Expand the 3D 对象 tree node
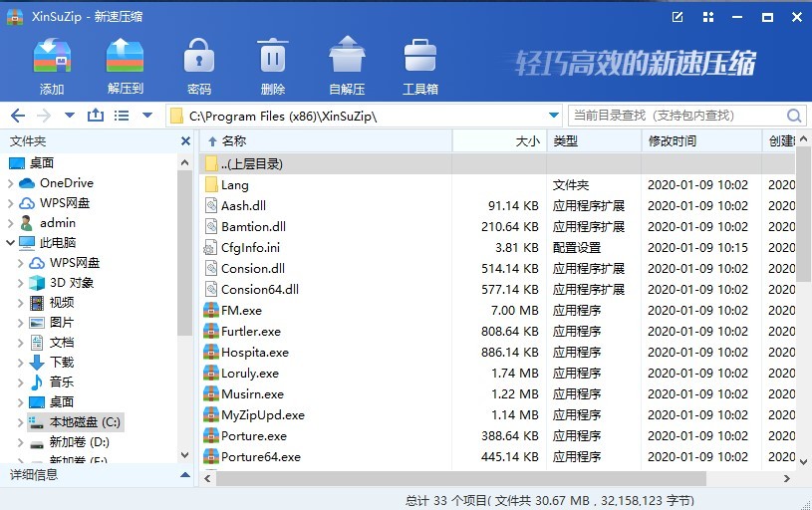Screen dimensions: 812x510 (20, 283)
